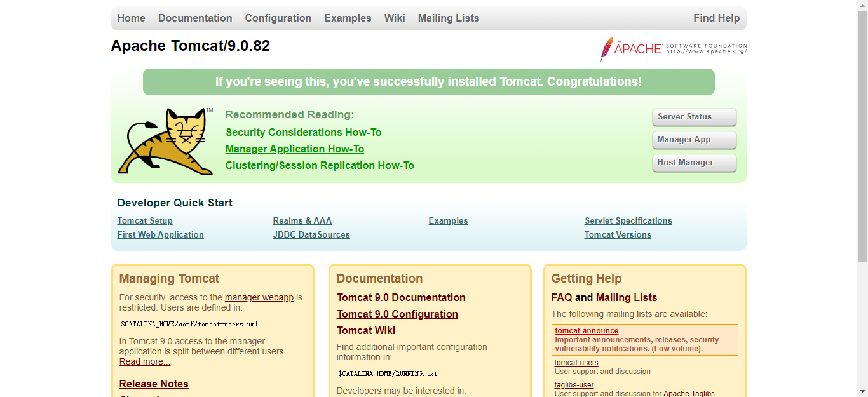Click the scrollbar down arrow
This screenshot has width=868, height=397.
click(862, 392)
